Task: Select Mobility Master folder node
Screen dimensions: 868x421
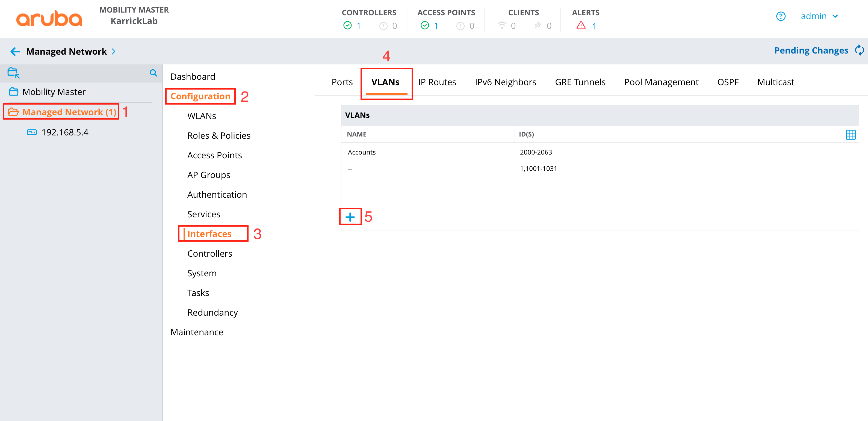Action: 54,92
